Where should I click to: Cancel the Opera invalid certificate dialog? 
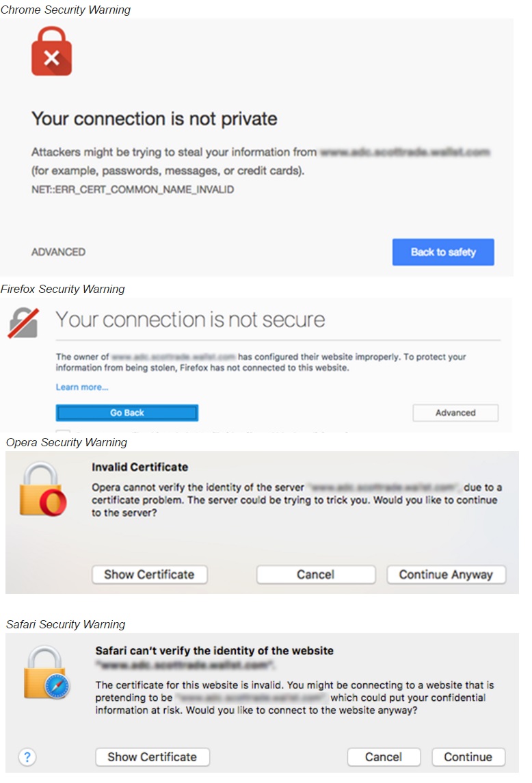click(315, 575)
